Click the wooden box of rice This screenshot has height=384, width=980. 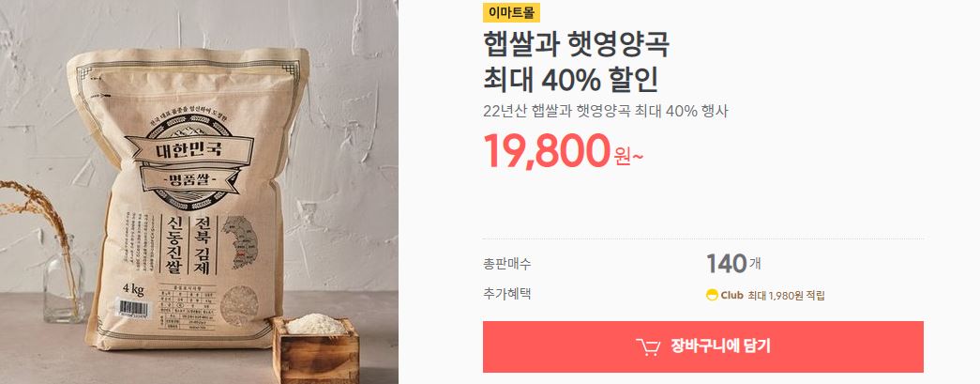coord(316,348)
